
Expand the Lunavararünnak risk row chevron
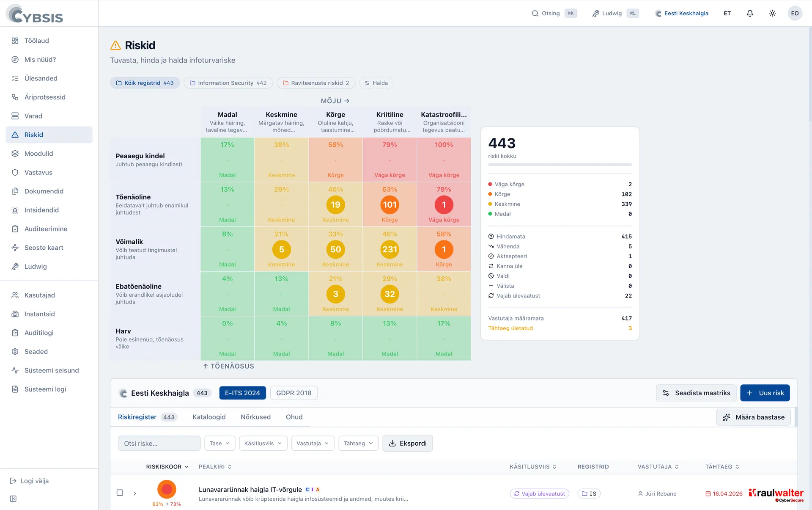pyautogui.click(x=135, y=493)
